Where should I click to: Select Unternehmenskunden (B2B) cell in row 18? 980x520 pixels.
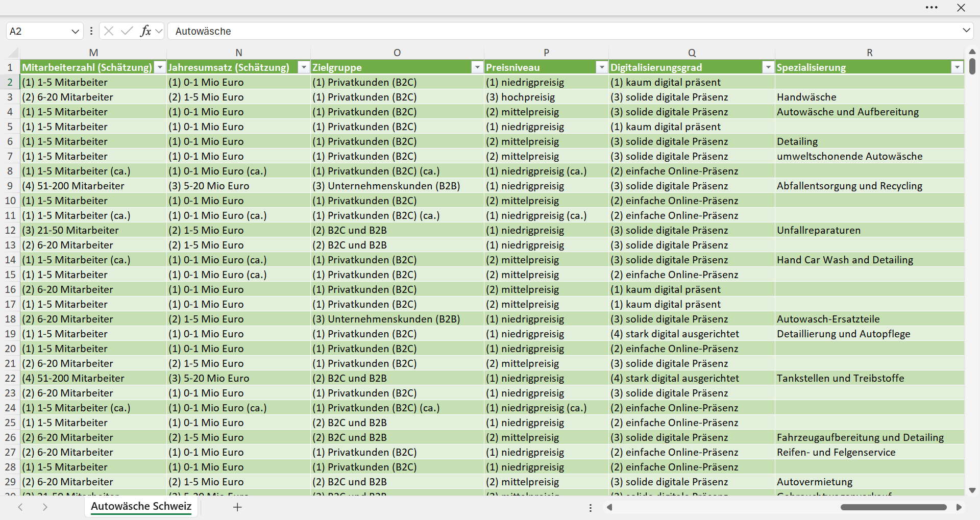(x=397, y=319)
